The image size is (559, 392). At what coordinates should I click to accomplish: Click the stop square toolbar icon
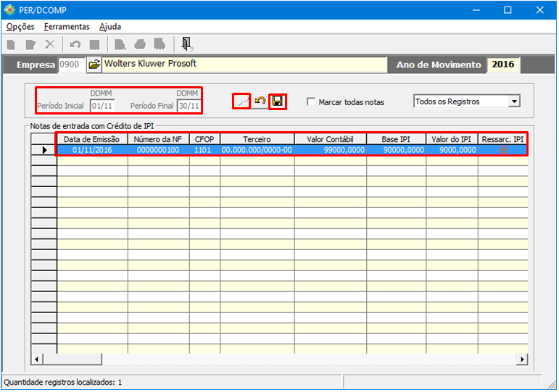(94, 44)
